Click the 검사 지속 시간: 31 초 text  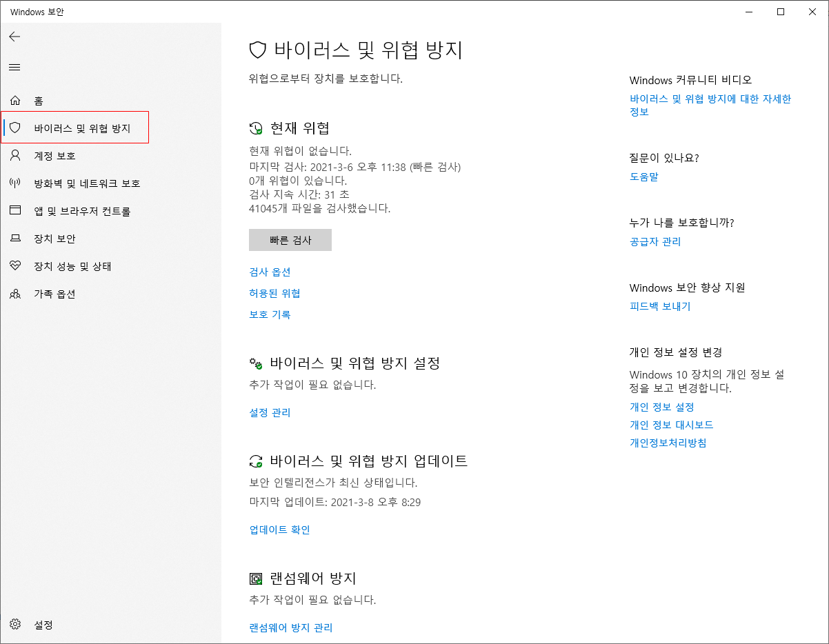pos(299,194)
